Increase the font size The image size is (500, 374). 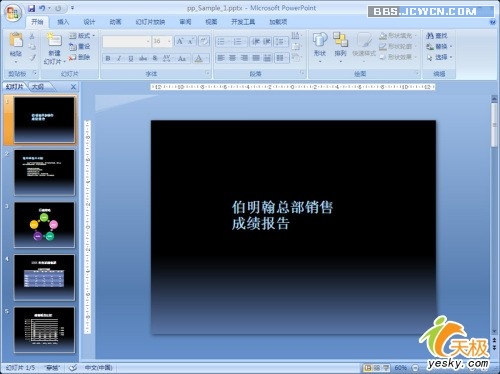coord(180,41)
